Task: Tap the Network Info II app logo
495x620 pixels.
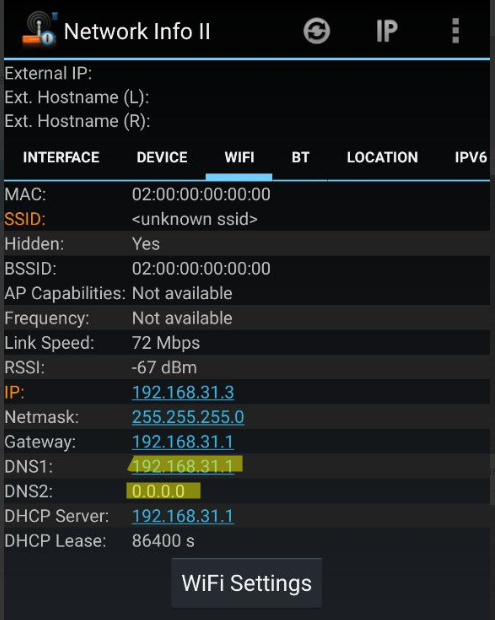Action: [40, 30]
